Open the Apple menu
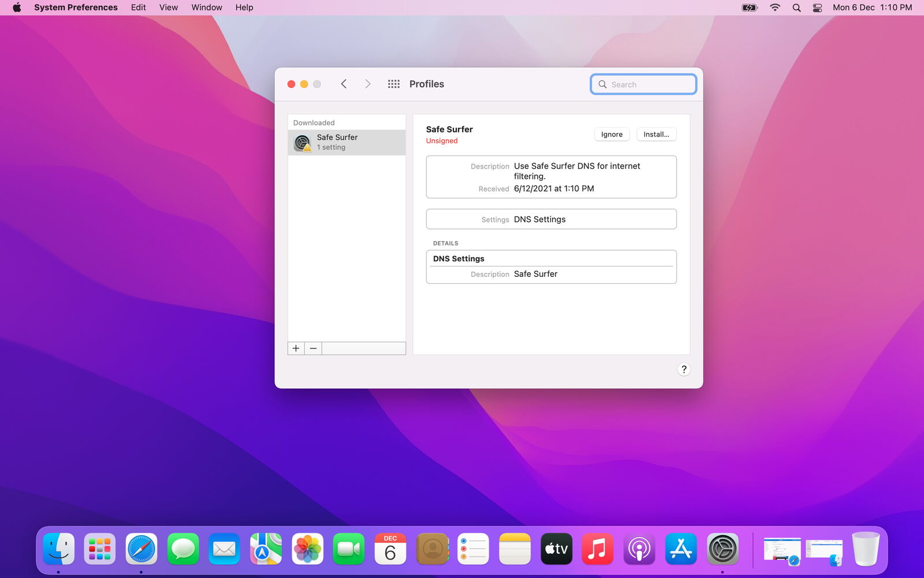The height and width of the screenshot is (578, 924). tap(17, 8)
